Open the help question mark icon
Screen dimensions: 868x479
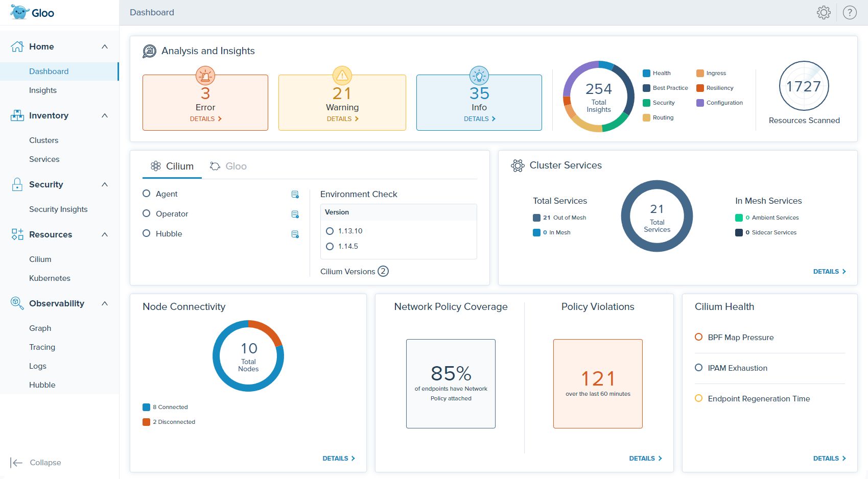(850, 12)
